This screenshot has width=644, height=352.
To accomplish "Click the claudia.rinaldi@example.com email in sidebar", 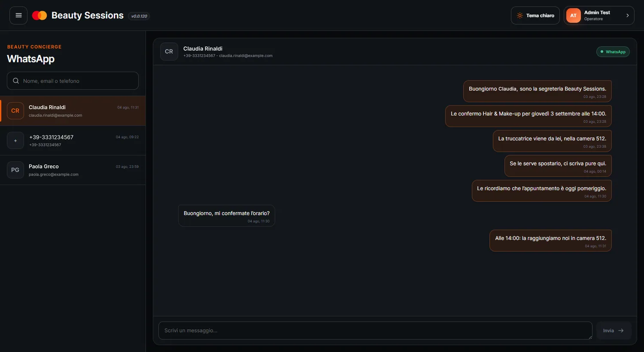I will pos(55,115).
